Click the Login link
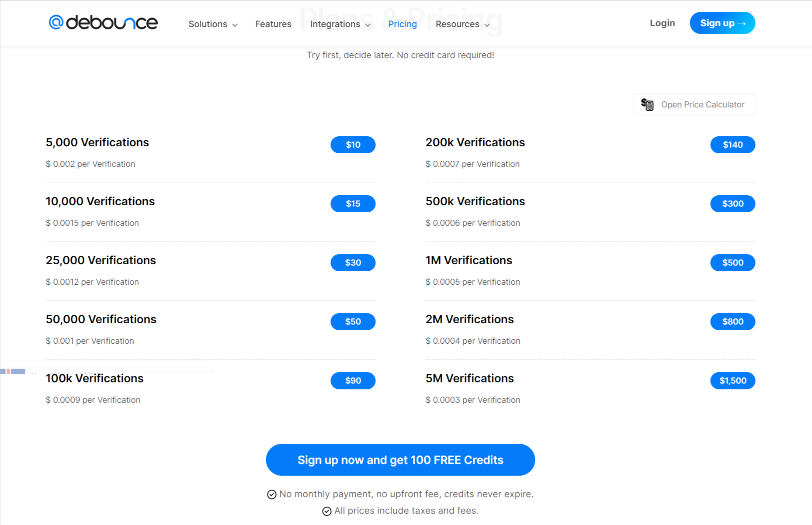Image resolution: width=812 pixels, height=525 pixels. point(662,23)
